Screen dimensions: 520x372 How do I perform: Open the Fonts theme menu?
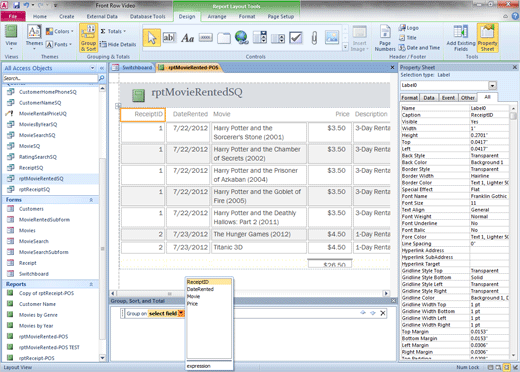tap(59, 44)
